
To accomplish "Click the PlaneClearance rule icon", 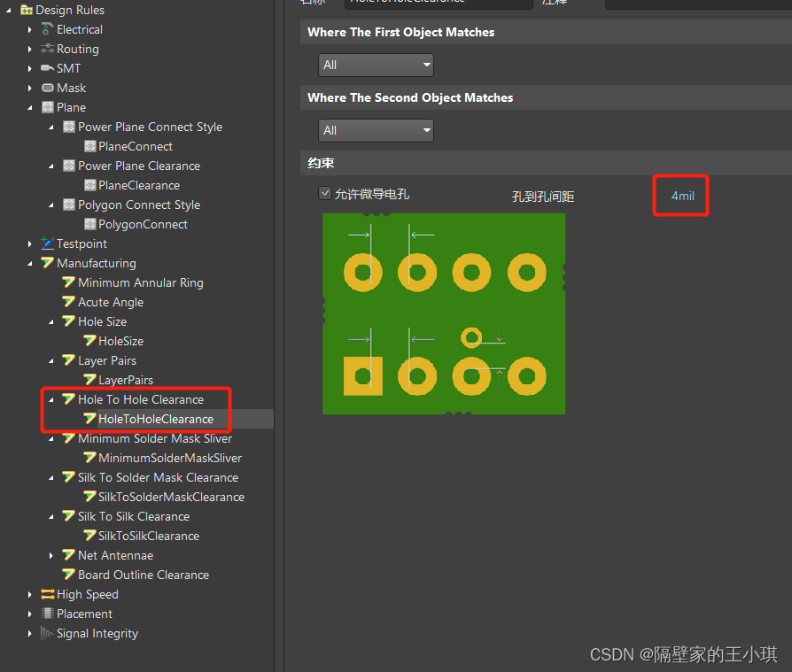I will (89, 185).
